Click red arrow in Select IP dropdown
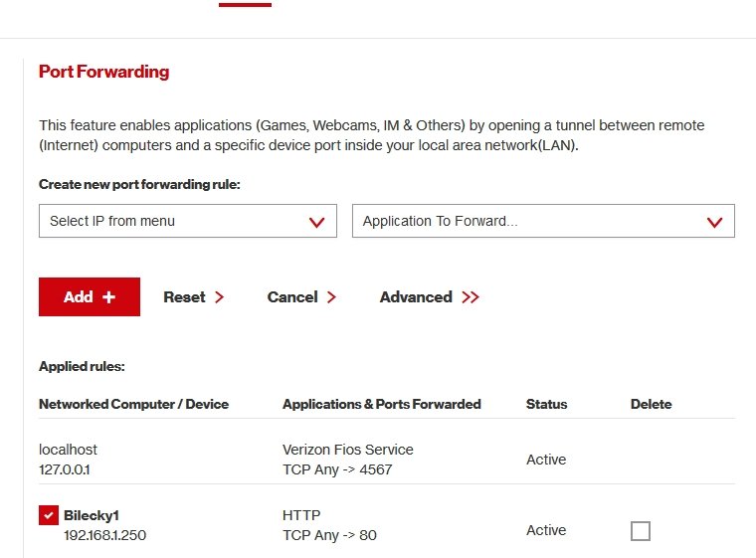This screenshot has height=558, width=756. (x=317, y=222)
